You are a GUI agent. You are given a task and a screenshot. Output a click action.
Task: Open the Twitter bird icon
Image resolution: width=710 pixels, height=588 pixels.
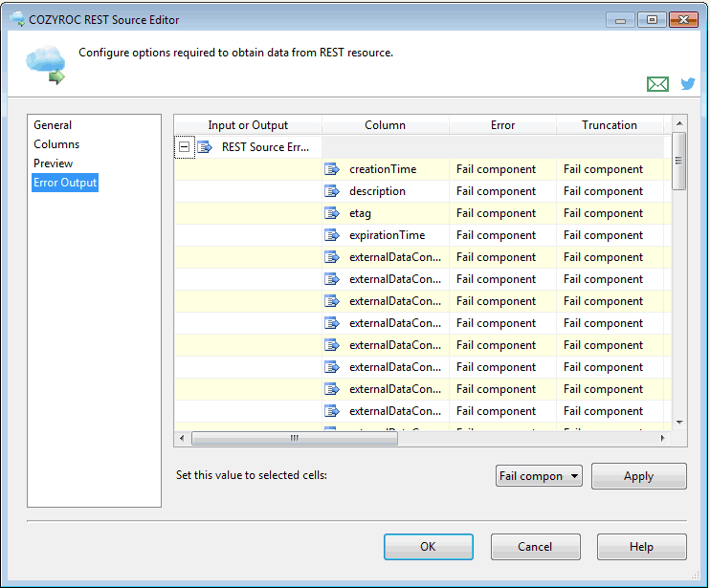click(688, 84)
